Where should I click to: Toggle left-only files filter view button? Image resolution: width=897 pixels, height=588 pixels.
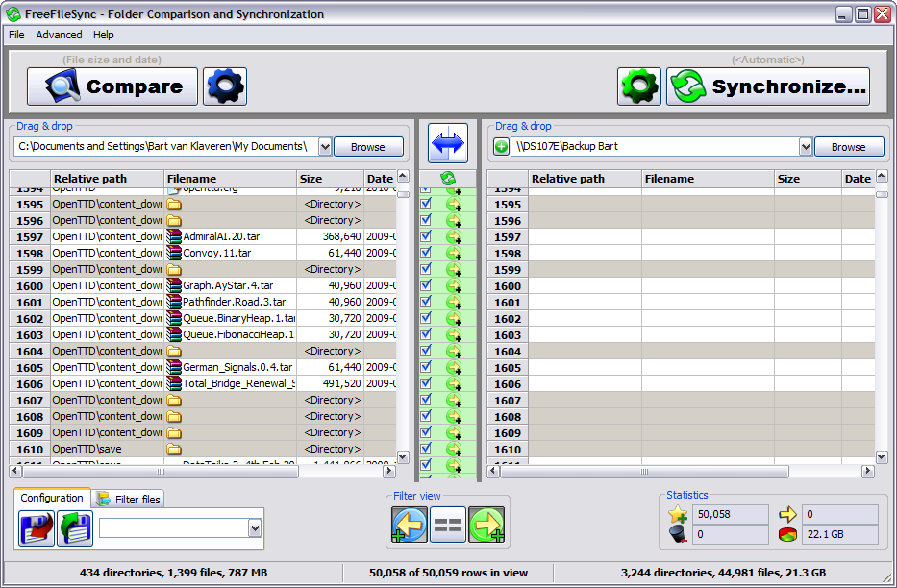tap(409, 525)
